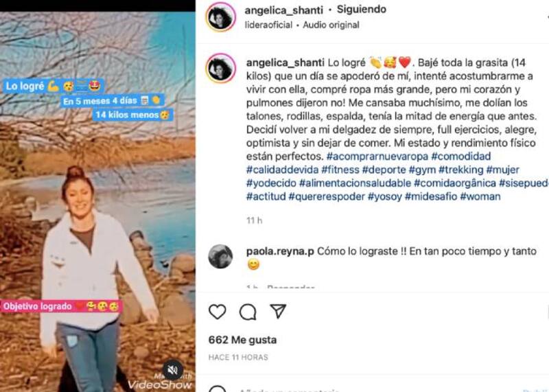
Task: Like the post with the heart icon
Action: (x=218, y=312)
